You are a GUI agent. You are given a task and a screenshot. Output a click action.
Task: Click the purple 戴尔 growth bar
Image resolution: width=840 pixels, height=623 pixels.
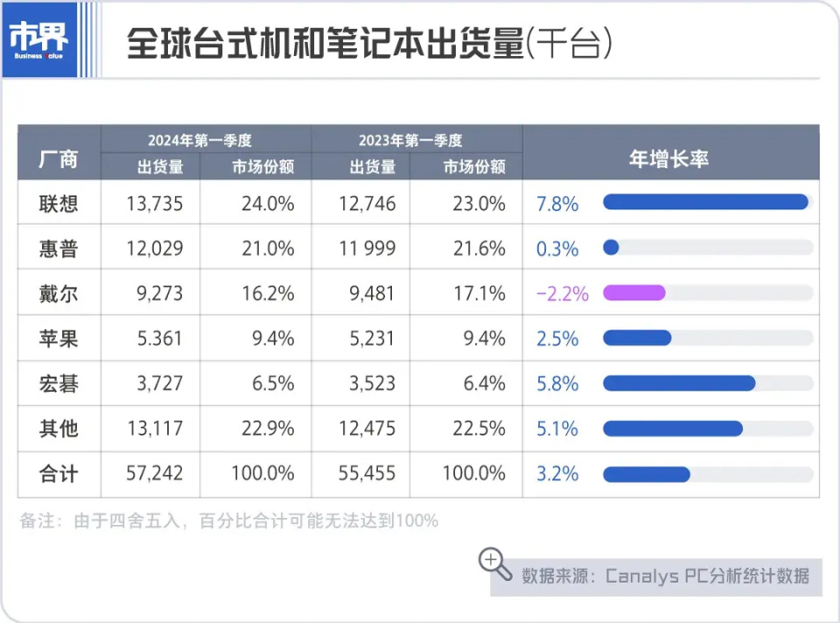(634, 293)
